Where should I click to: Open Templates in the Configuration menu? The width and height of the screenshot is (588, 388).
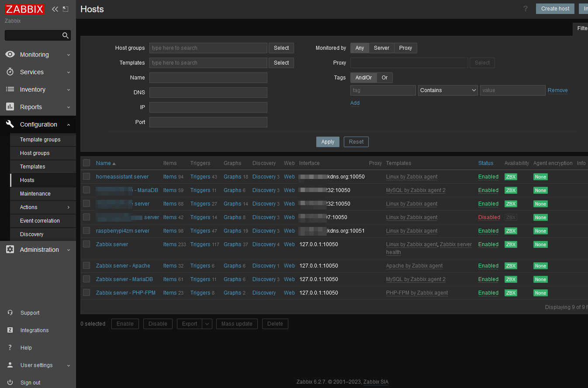pyautogui.click(x=33, y=167)
